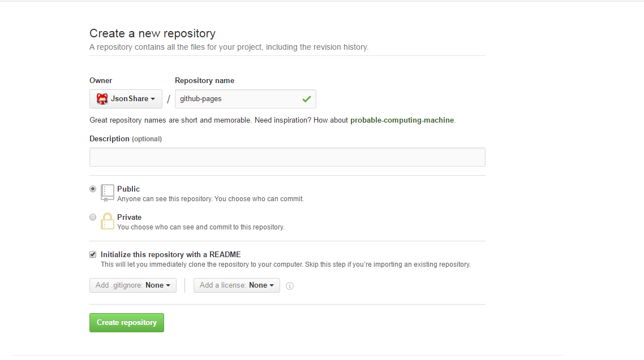Click the green checkmark in repository name
The height and width of the screenshot is (360, 644).
[x=306, y=99]
